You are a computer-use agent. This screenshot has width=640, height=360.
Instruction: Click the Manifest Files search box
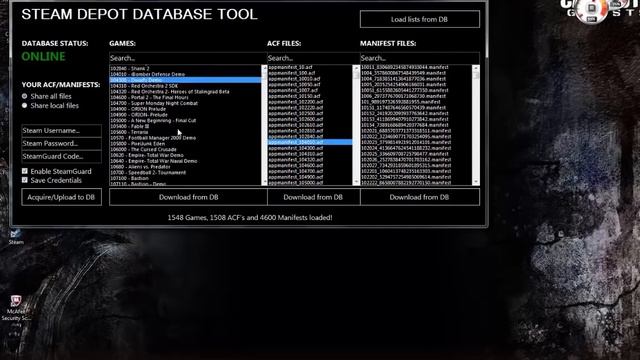click(x=420, y=58)
